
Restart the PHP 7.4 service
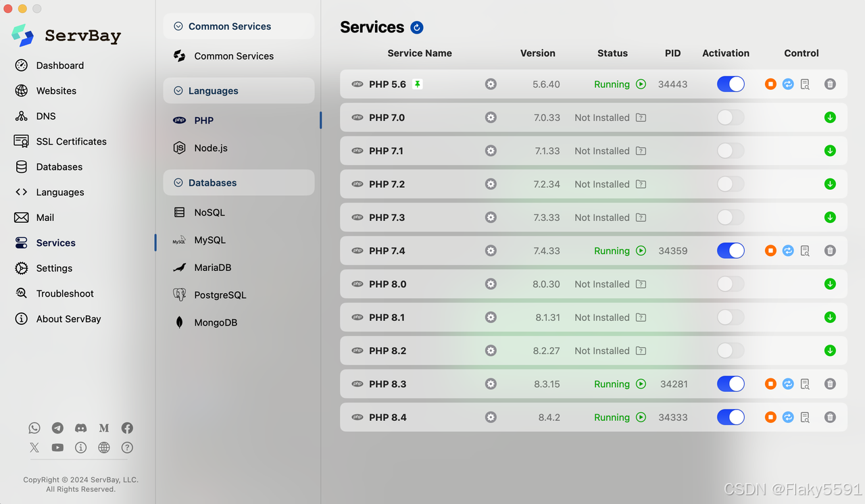point(788,251)
